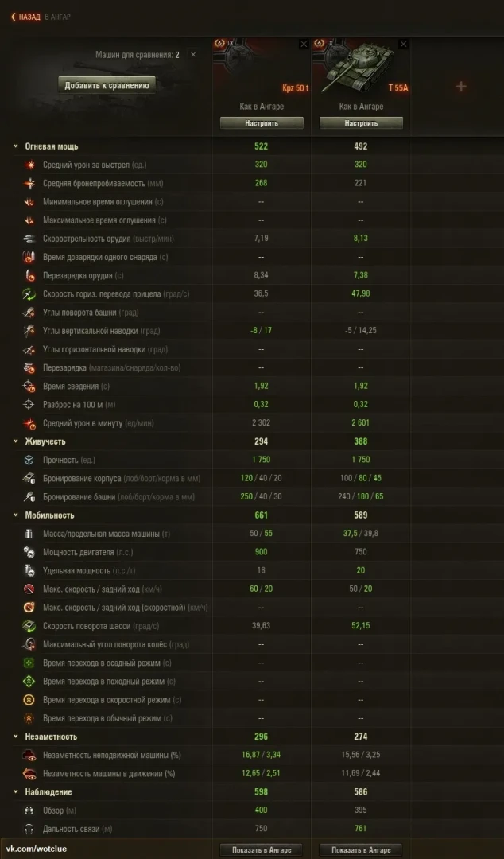Click the radio range headphones icon

tap(29, 829)
